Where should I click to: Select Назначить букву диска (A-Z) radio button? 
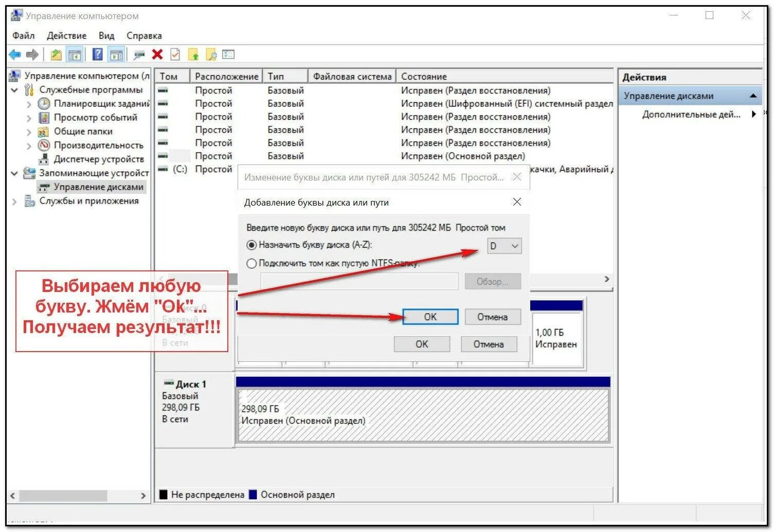[x=251, y=245]
